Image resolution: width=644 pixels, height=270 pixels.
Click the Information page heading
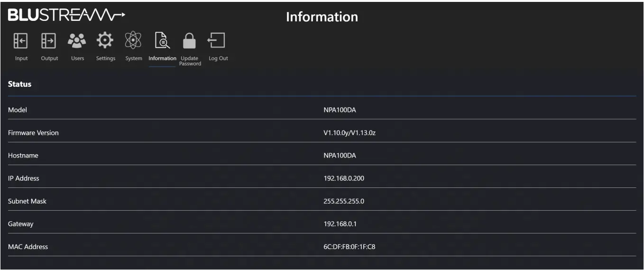[322, 17]
